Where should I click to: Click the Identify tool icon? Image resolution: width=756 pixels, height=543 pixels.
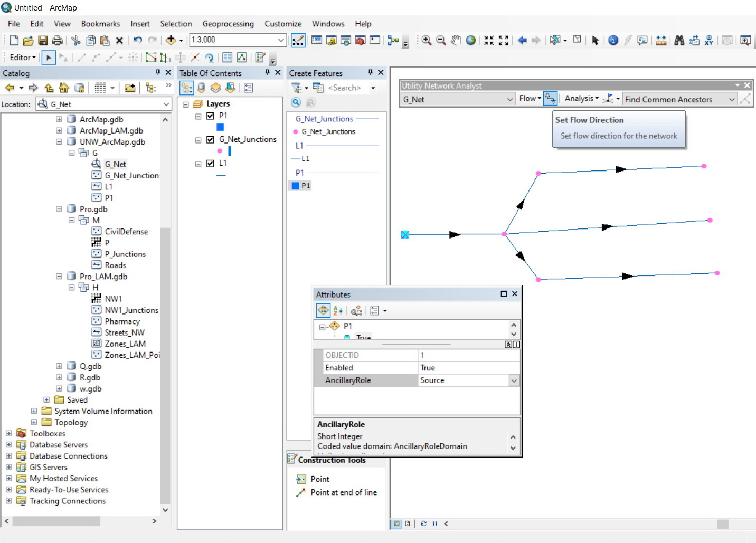(x=613, y=40)
